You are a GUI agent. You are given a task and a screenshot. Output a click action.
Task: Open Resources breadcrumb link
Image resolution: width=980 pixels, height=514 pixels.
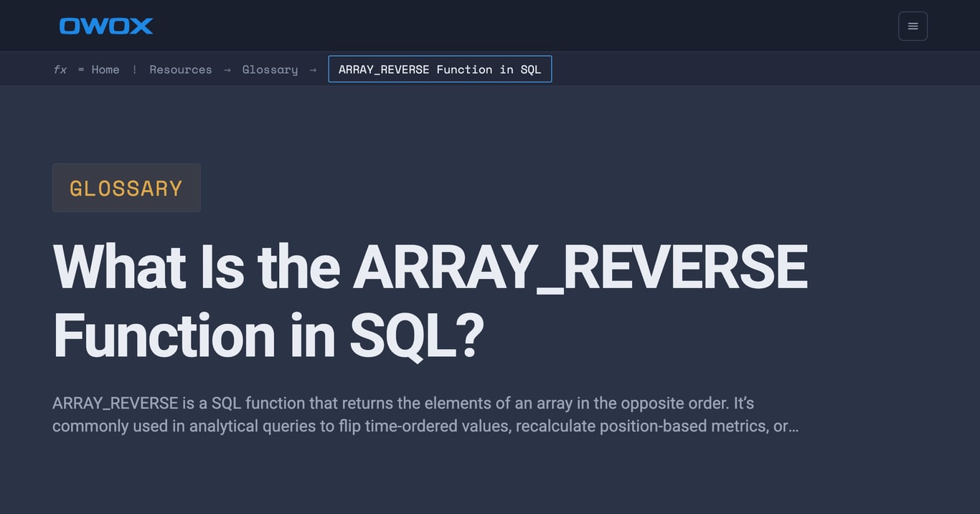tap(181, 70)
